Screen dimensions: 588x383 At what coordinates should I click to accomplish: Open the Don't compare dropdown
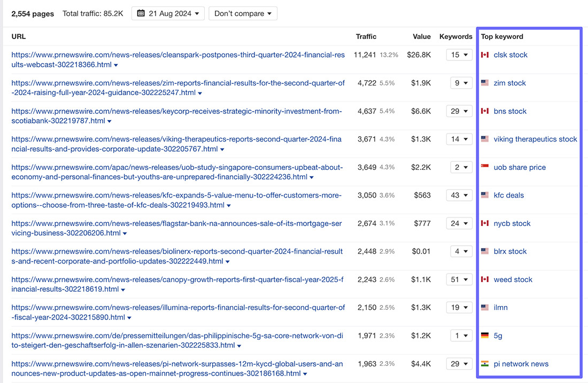(x=243, y=13)
